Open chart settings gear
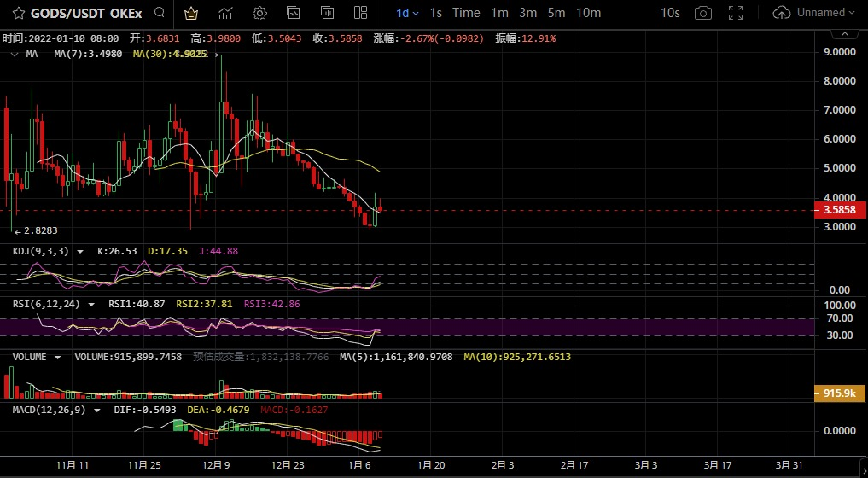 [x=259, y=13]
